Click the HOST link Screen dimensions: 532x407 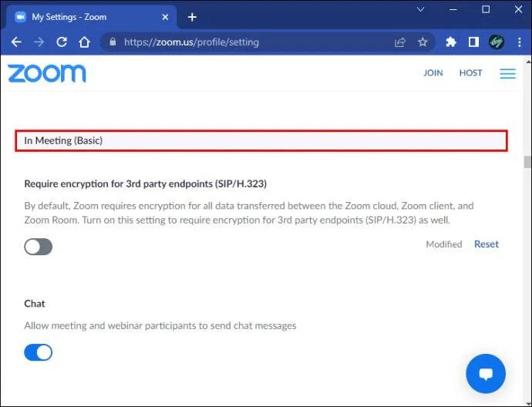pyautogui.click(x=470, y=73)
